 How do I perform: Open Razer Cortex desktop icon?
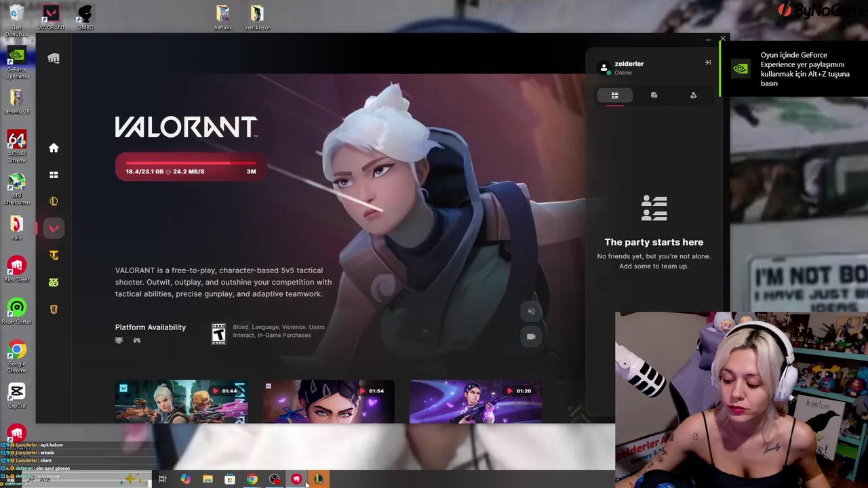tap(17, 312)
